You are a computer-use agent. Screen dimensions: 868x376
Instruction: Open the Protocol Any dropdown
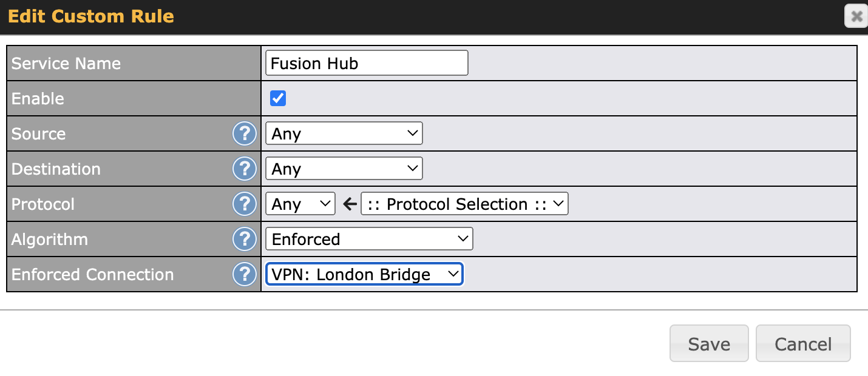300,204
